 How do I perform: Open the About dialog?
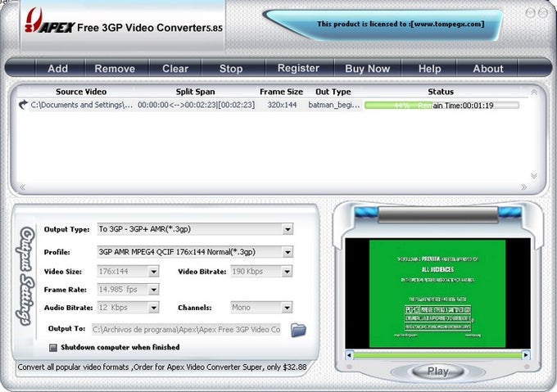coord(487,68)
